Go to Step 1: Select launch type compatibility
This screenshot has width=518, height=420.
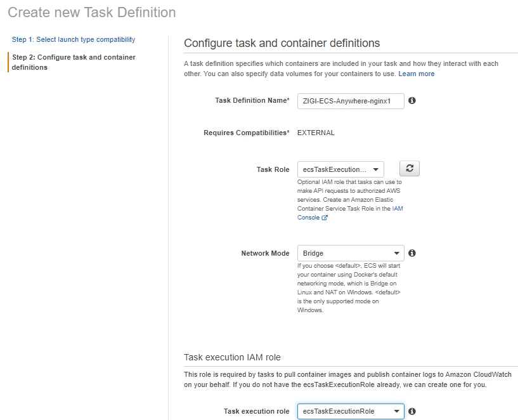[74, 40]
